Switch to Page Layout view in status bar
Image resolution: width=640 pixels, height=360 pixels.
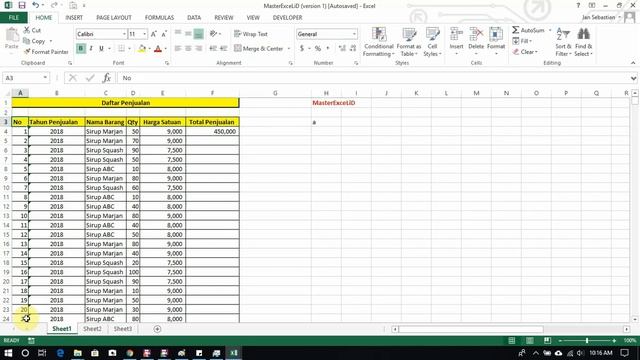tap(529, 340)
